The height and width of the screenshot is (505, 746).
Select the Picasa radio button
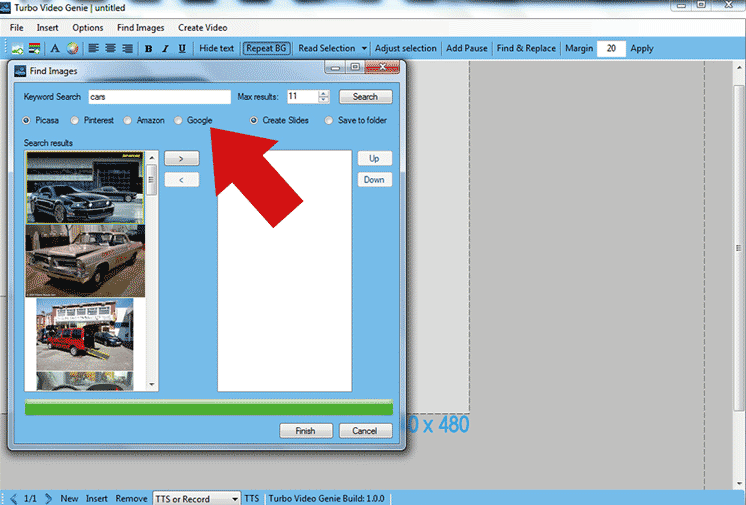(x=26, y=120)
